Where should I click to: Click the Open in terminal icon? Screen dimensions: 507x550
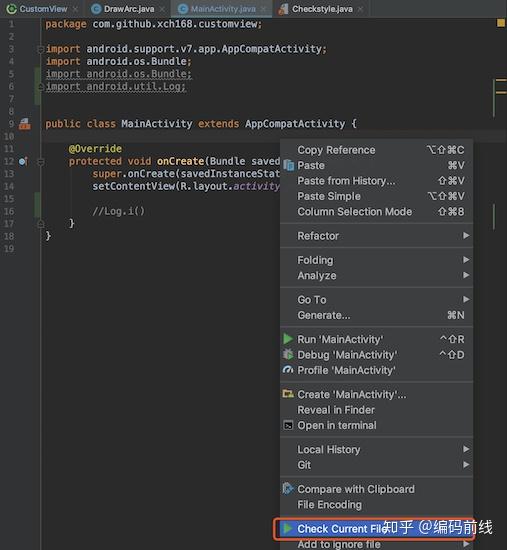(x=288, y=425)
